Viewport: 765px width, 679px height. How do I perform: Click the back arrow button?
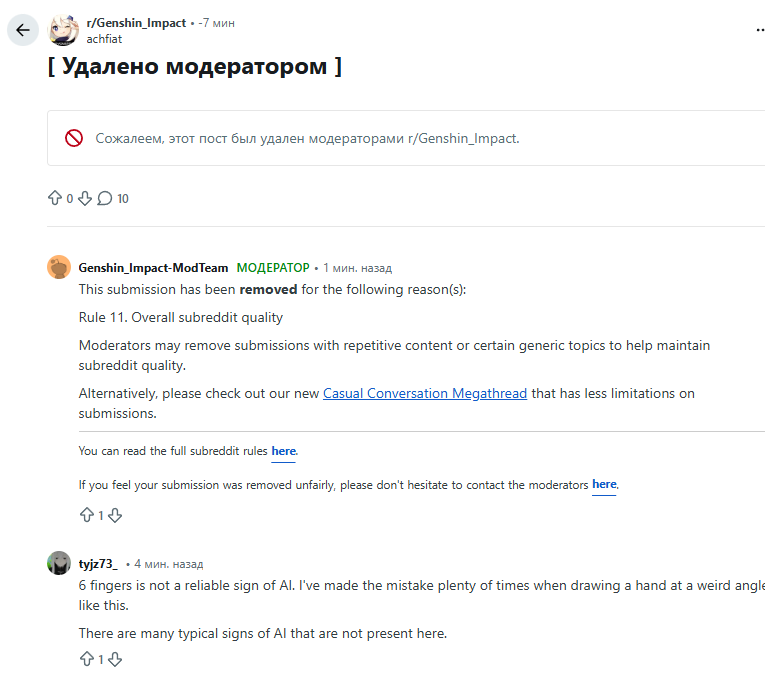23,30
